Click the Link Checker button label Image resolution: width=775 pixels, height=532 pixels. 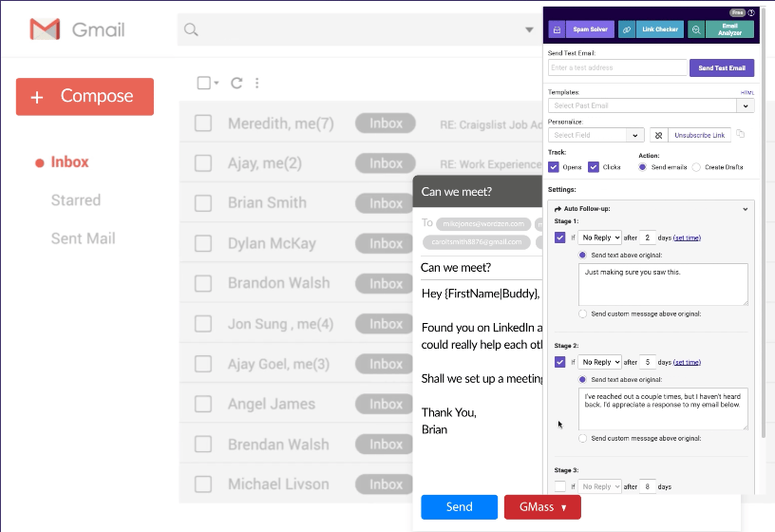point(660,29)
